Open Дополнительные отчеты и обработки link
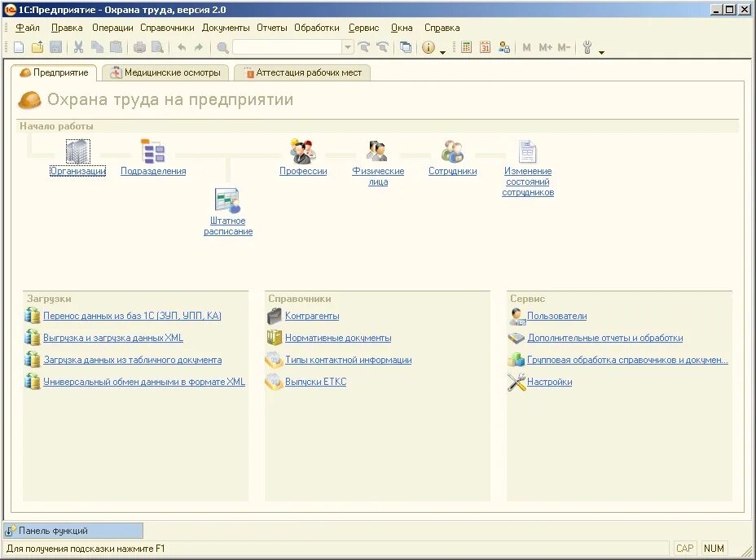The width and height of the screenshot is (756, 560). pos(605,338)
